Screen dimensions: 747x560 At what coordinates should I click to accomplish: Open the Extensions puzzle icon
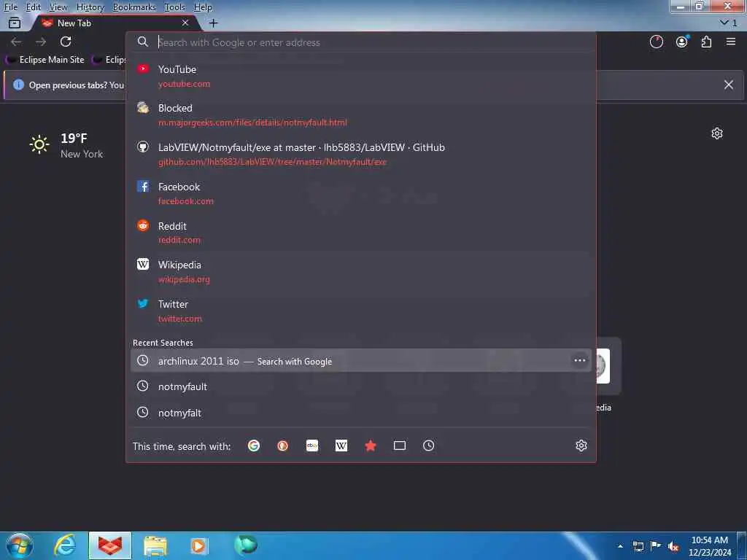(706, 42)
